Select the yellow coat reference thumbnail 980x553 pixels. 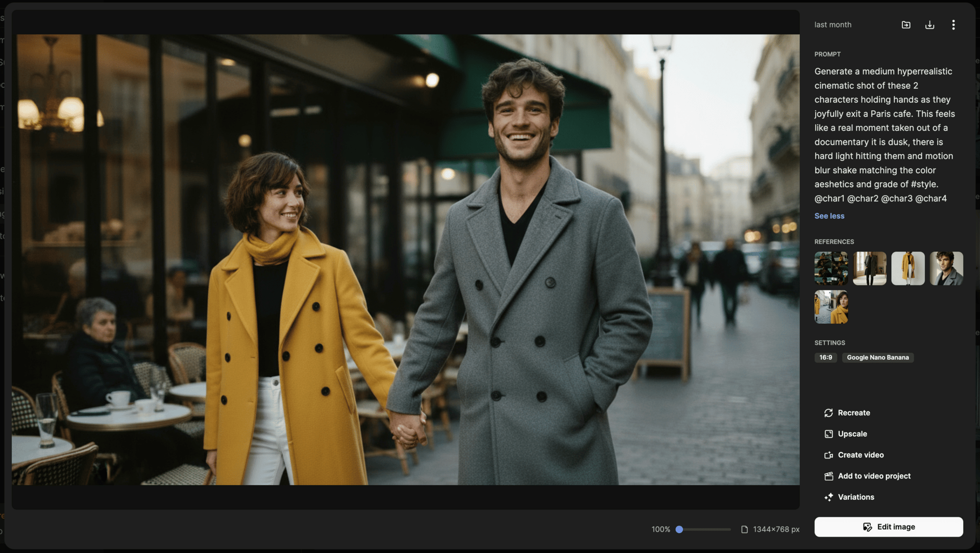coord(908,268)
